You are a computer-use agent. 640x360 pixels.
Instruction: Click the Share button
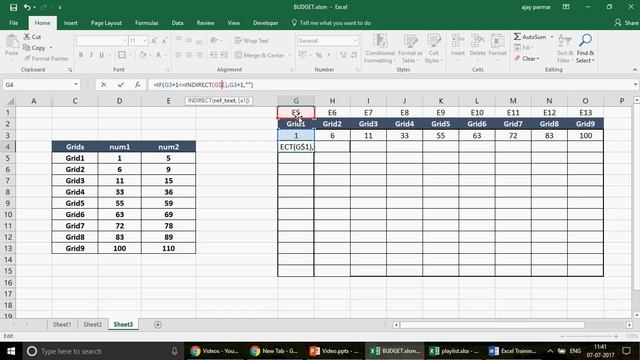pyautogui.click(x=627, y=23)
